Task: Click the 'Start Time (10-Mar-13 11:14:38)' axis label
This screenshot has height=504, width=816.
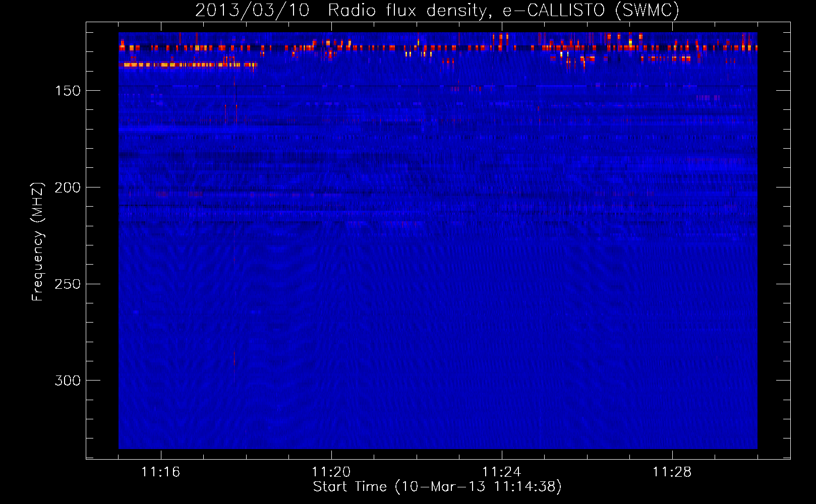Action: [x=437, y=487]
